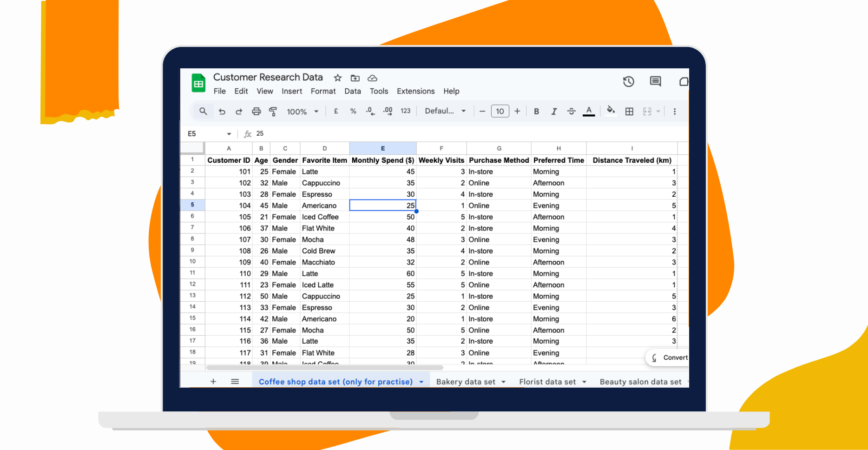Switch to Florist data set tab
Screen dimensions: 868x450
click(547, 382)
